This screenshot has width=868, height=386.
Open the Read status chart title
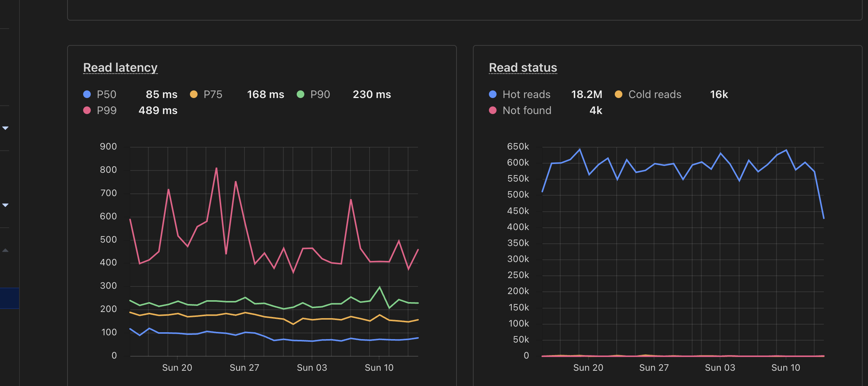point(523,68)
